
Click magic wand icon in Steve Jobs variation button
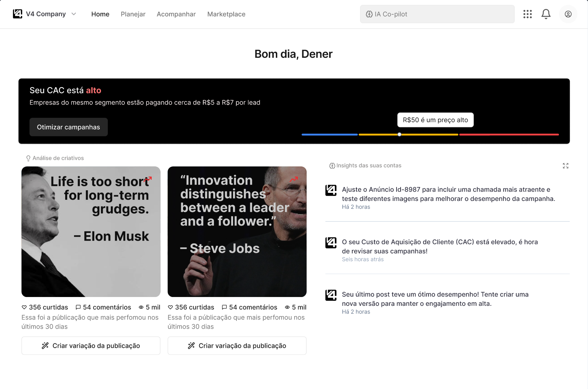191,346
